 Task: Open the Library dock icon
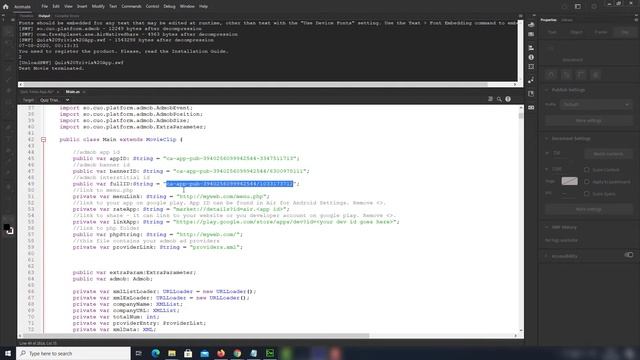click(x=531, y=94)
